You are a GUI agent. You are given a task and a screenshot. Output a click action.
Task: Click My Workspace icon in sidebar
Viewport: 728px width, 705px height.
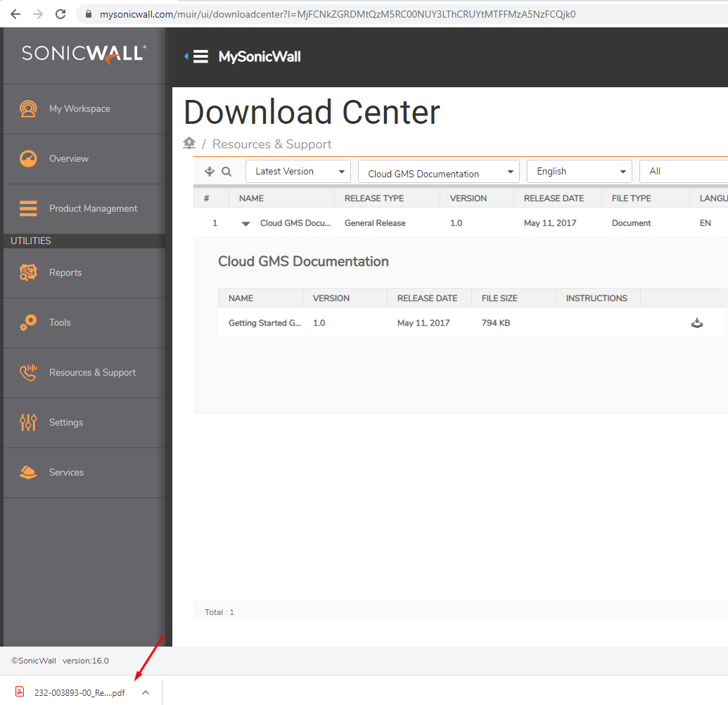tap(28, 108)
